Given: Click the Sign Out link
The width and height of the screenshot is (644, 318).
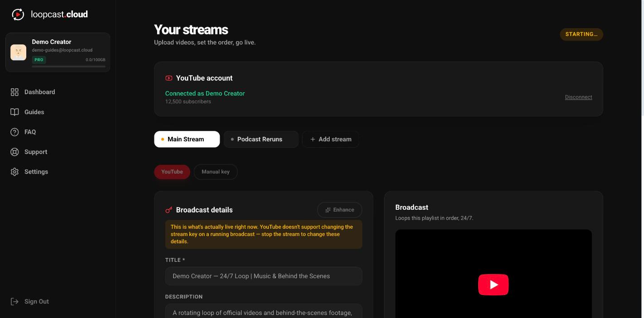Looking at the screenshot, I should click(37, 302).
